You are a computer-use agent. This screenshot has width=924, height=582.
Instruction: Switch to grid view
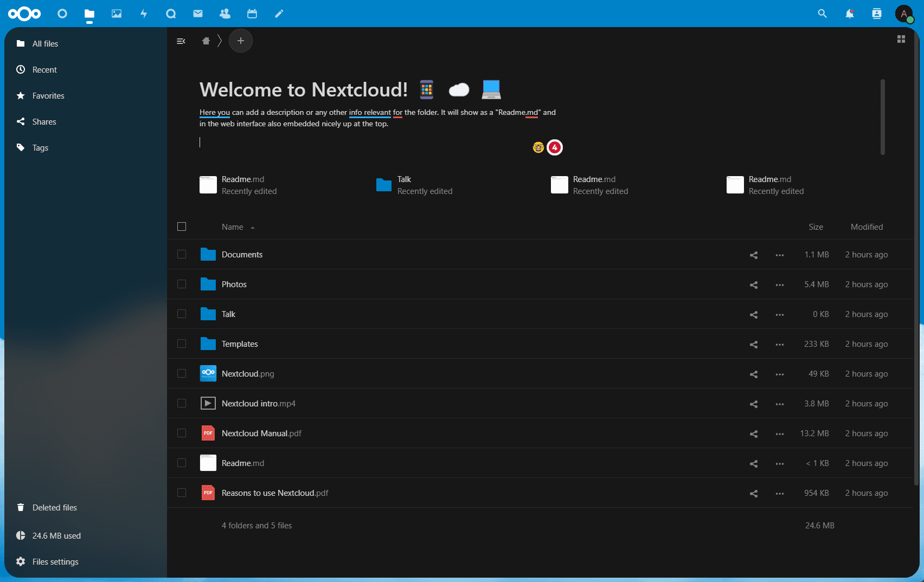pos(901,39)
